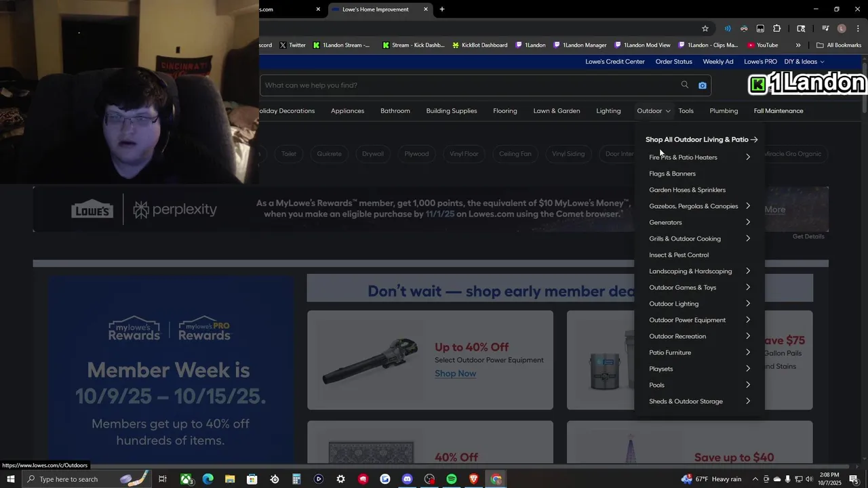Click the Lowe's Credit Center link
Viewport: 868px width, 488px height.
(x=615, y=62)
